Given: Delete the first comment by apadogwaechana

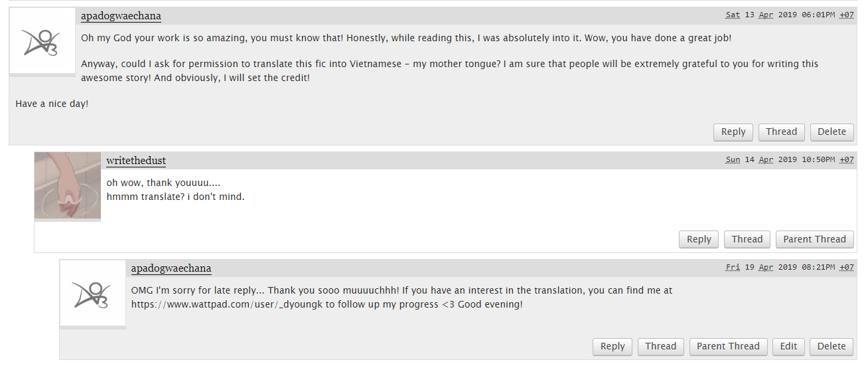Looking at the screenshot, I should [x=832, y=132].
